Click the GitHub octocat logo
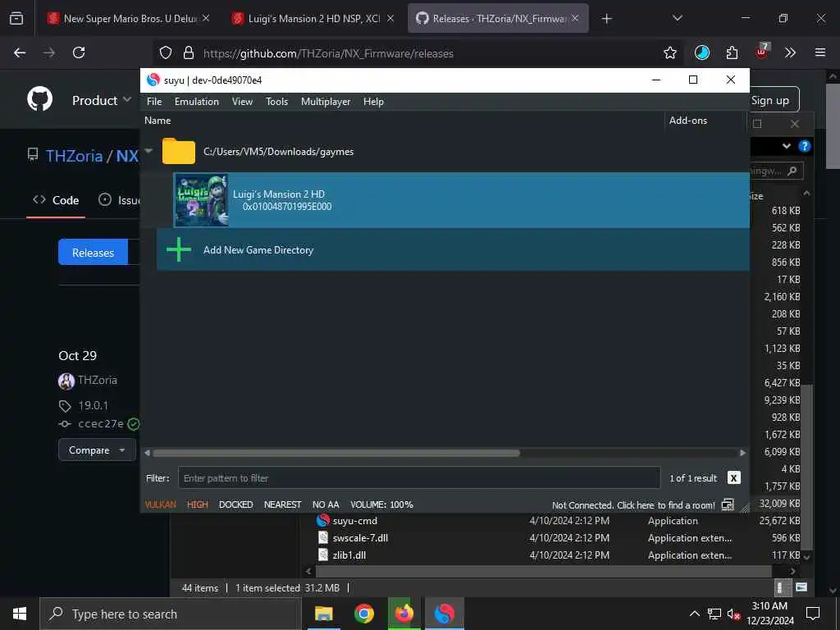The image size is (840, 630). pos(39,98)
